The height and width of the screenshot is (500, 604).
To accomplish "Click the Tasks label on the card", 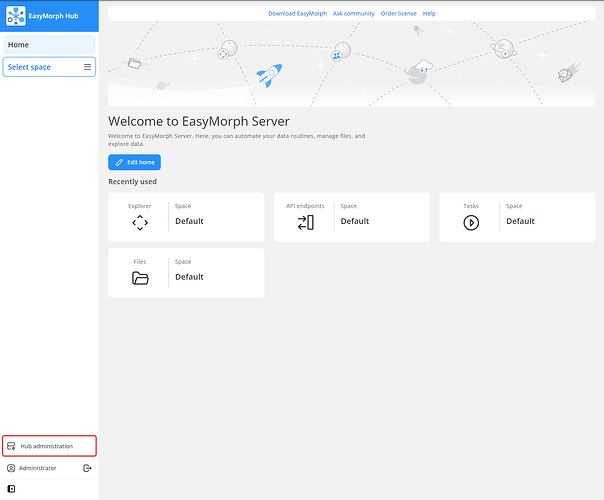I will [471, 206].
